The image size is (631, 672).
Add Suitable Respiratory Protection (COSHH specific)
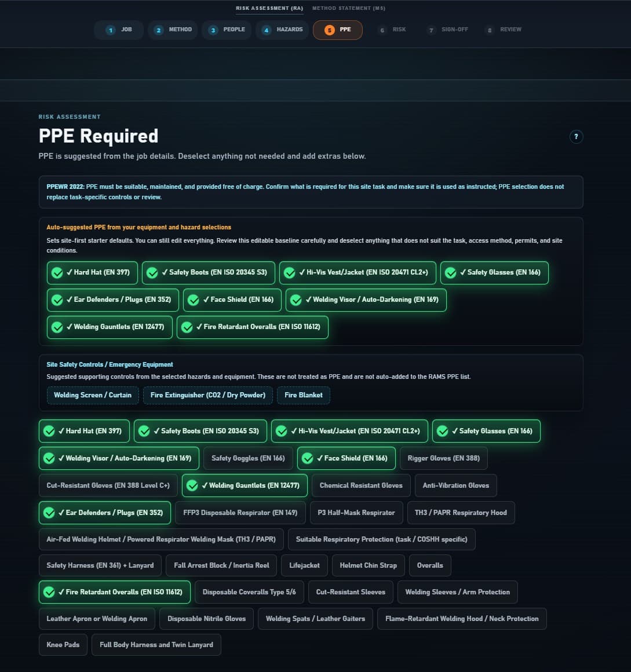coord(381,539)
